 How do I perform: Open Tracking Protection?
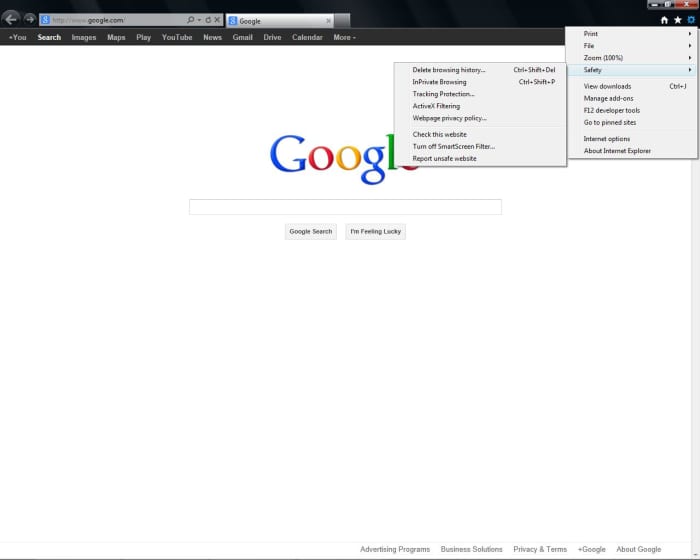tap(480, 94)
